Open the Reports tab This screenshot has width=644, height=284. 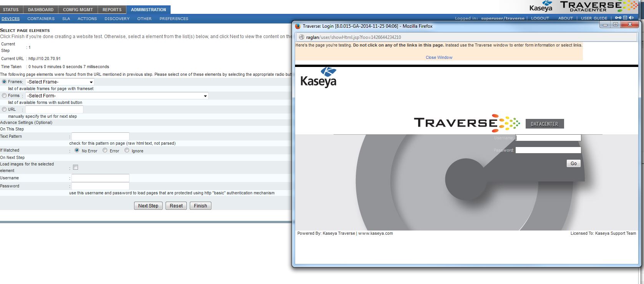(112, 10)
